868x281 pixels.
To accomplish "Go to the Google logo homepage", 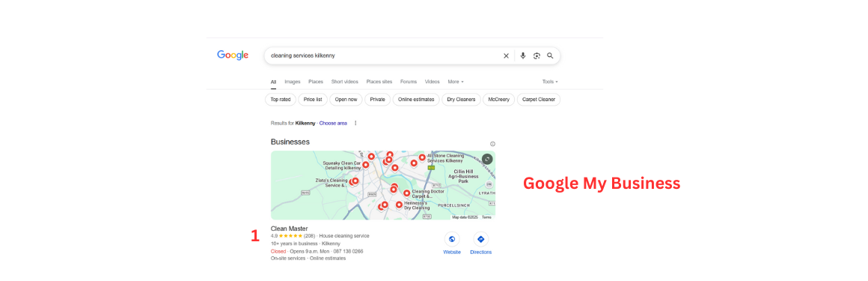I will point(233,55).
